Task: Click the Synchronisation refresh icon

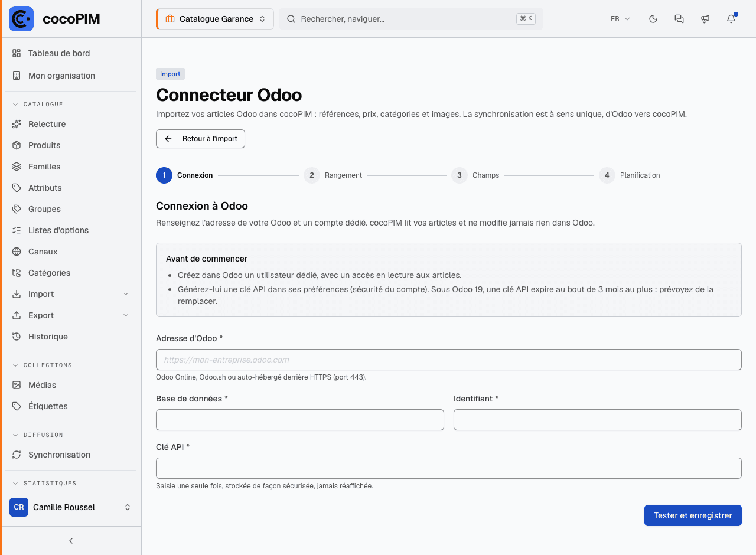Action: click(17, 455)
